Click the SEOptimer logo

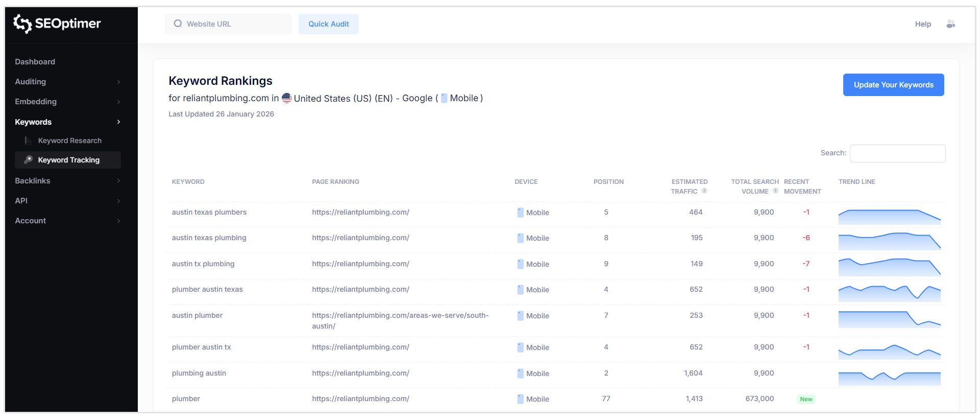(x=57, y=24)
